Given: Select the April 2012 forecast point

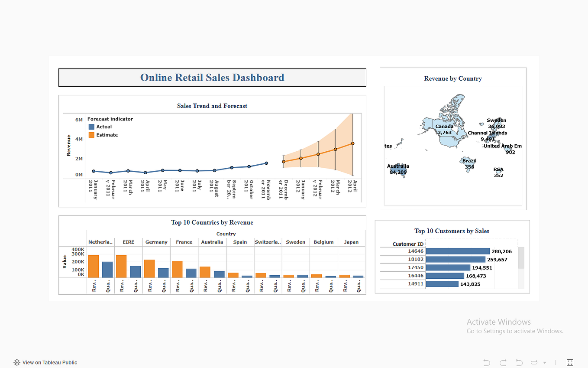Looking at the screenshot, I should (x=352, y=143).
